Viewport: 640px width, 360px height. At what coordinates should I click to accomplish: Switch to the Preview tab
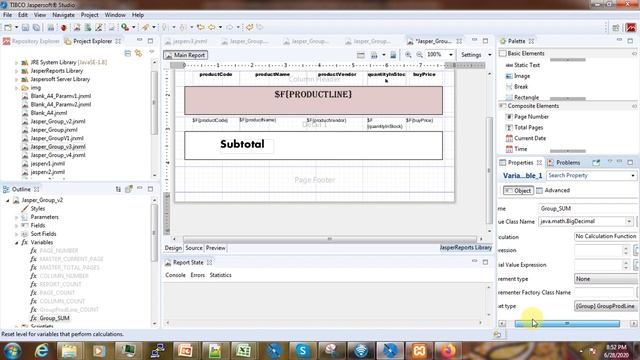click(x=216, y=248)
